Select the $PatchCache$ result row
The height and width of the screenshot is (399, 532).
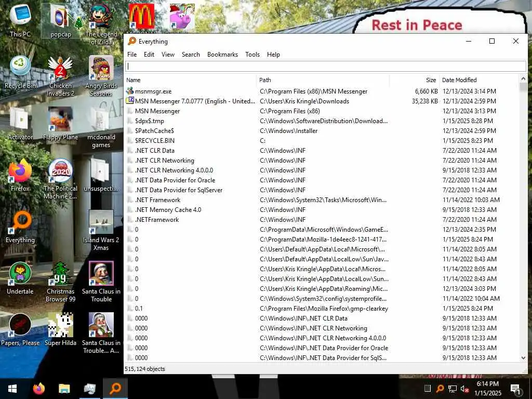pyautogui.click(x=322, y=130)
